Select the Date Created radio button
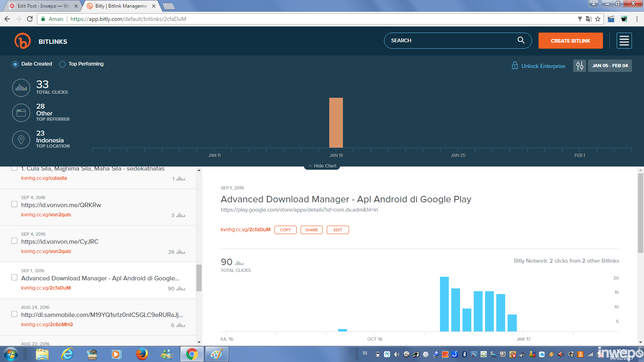644x362 pixels. pyautogui.click(x=15, y=64)
